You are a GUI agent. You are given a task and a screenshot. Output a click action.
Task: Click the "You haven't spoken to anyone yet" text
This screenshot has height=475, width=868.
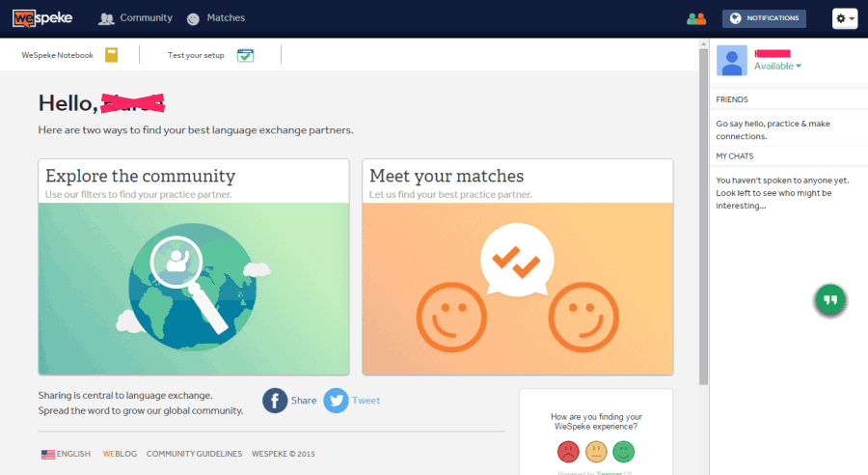click(782, 181)
